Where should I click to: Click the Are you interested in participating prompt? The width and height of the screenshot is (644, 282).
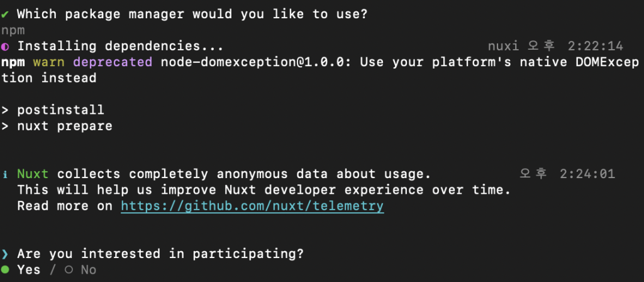tap(160, 254)
